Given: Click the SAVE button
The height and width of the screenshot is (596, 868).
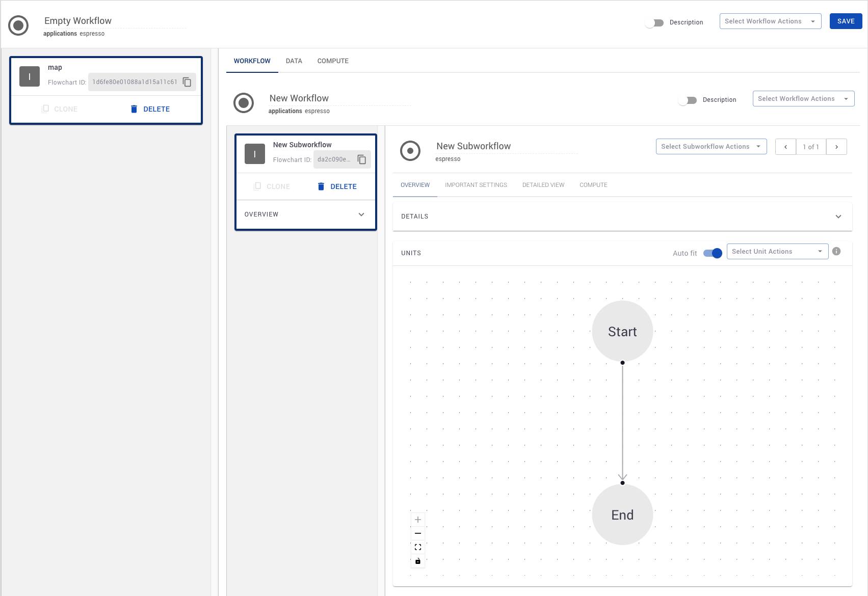Looking at the screenshot, I should pos(846,21).
